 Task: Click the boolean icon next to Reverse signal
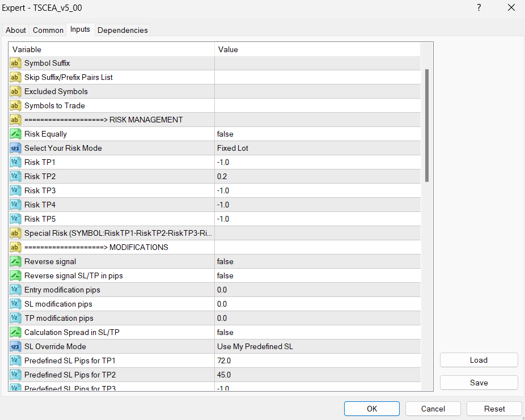15,261
